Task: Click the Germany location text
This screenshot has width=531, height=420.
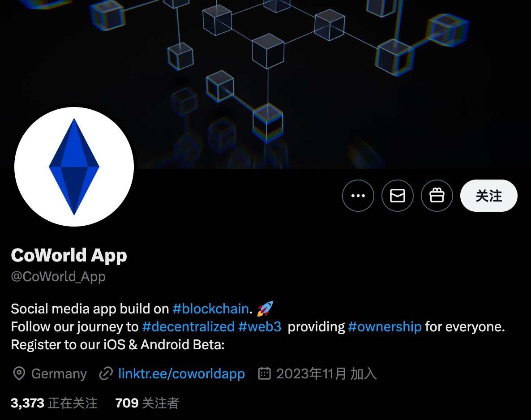Action: [59, 373]
